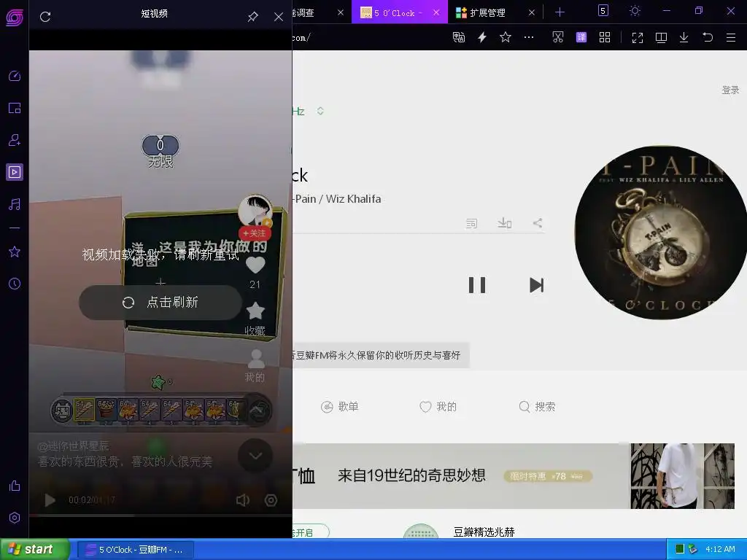The image size is (747, 560).
Task: Click T-Pain / Wiz Khalifa artist link
Action: pyautogui.click(x=337, y=199)
